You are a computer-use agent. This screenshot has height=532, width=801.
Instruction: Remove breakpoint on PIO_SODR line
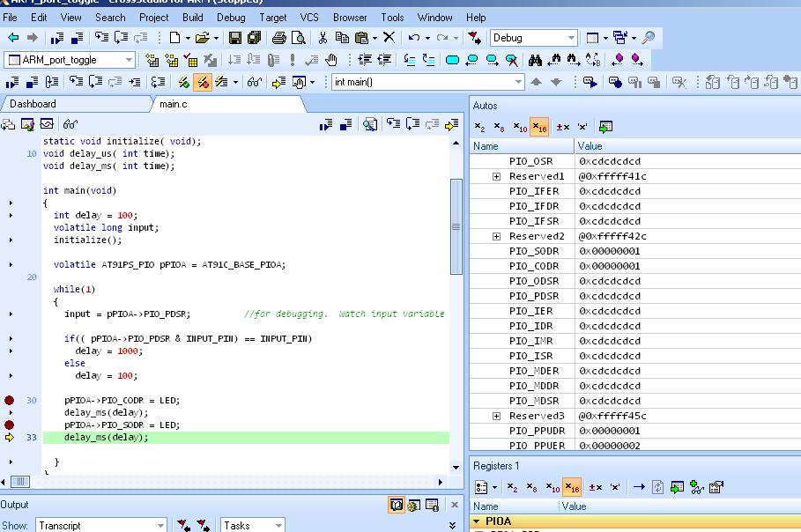(x=9, y=425)
